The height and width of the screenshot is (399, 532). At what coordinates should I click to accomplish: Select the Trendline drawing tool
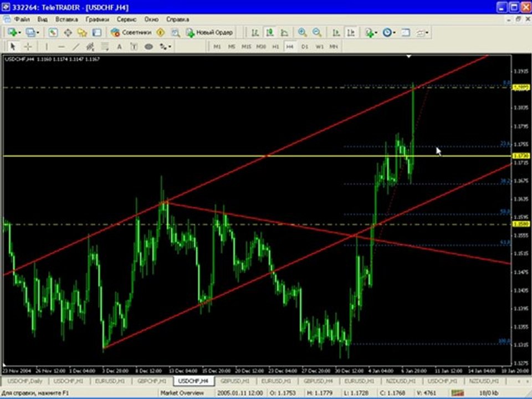coord(76,47)
